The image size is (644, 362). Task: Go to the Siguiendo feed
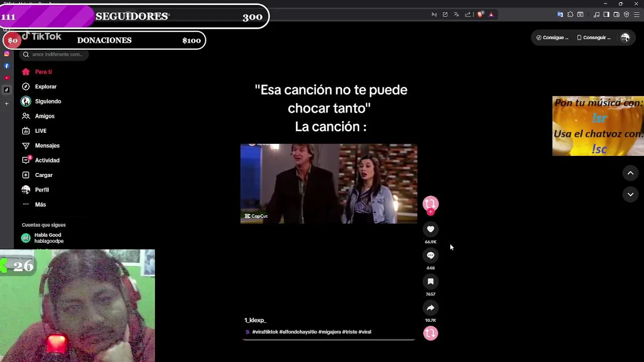(41, 101)
